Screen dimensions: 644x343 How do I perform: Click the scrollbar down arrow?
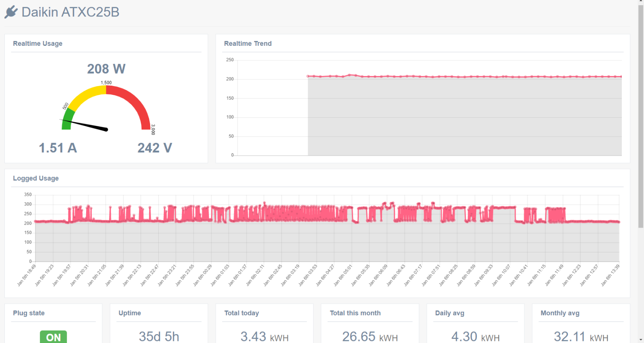tap(641, 340)
